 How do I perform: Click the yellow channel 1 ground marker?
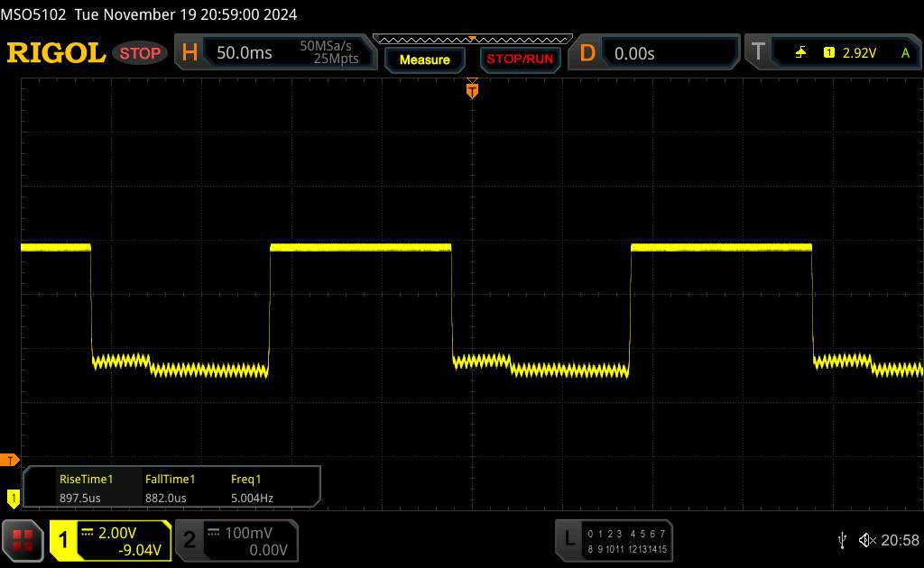point(13,497)
